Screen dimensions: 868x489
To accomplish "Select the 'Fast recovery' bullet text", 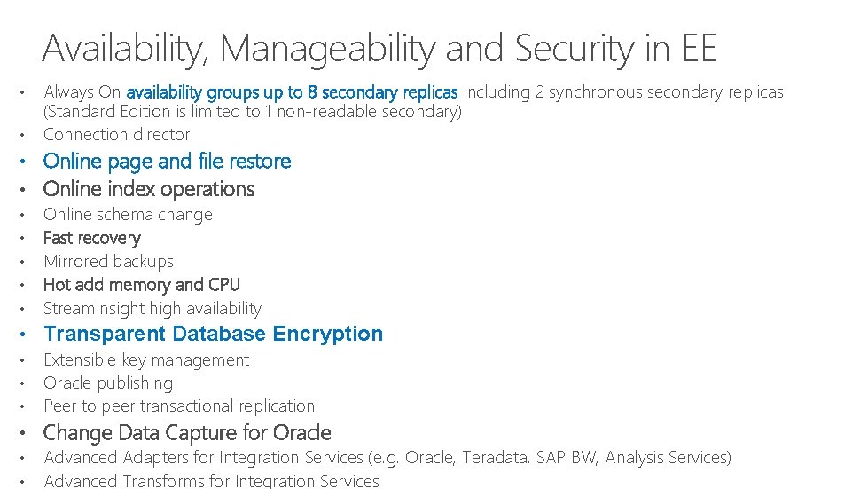I will click(x=91, y=238).
